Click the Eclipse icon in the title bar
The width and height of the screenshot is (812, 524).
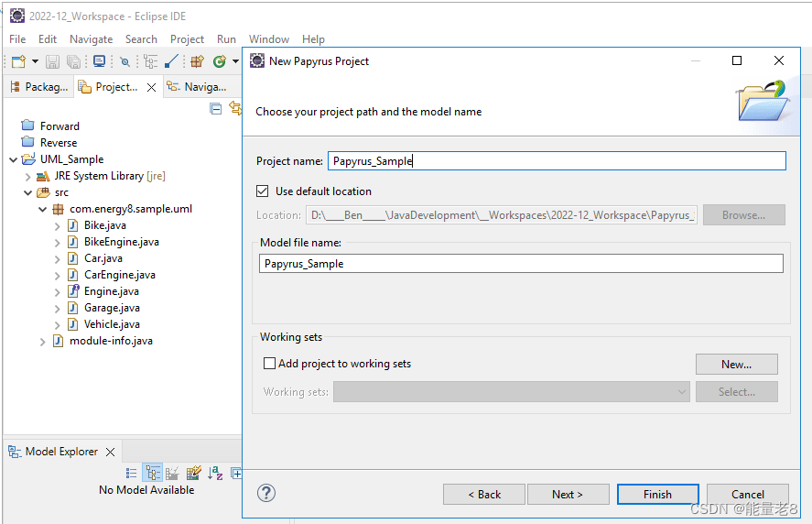pos(17,16)
